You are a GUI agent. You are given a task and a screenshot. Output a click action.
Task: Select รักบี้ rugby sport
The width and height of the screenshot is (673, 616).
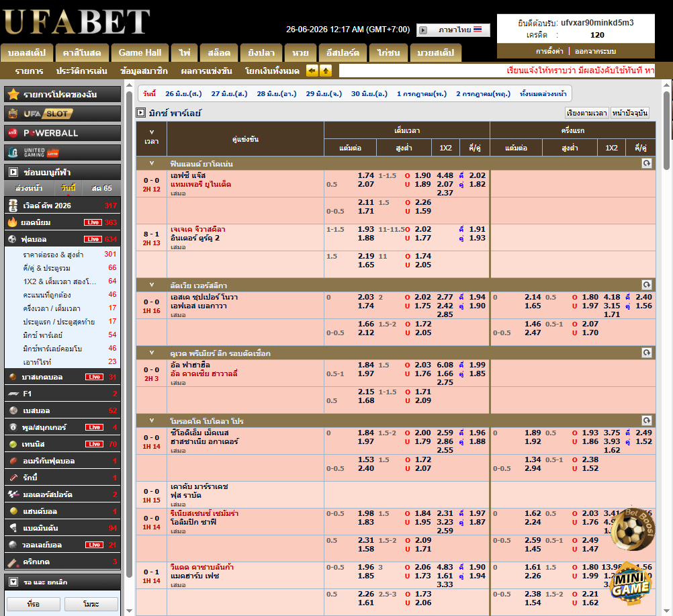pos(62,478)
